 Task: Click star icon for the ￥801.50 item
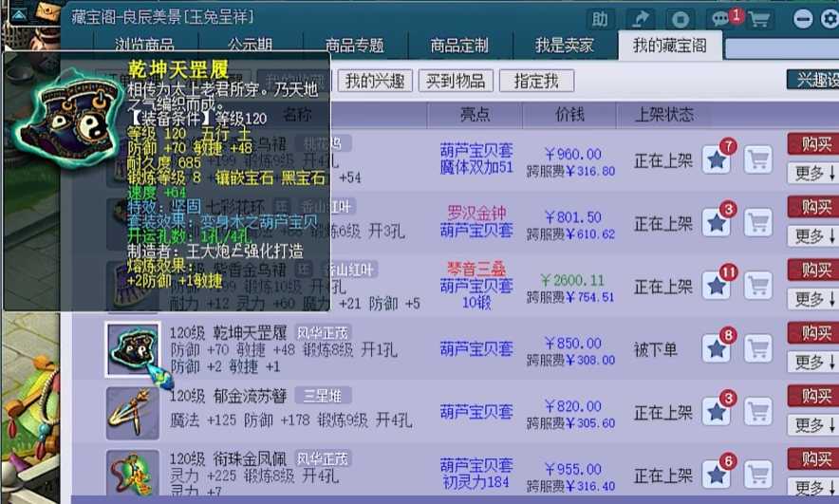coord(717,222)
